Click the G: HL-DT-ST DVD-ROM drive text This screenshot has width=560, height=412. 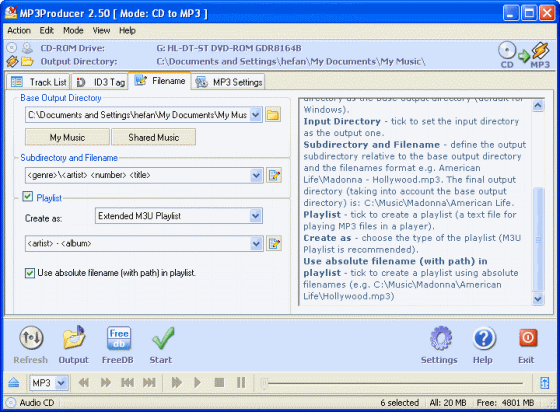[x=229, y=48]
